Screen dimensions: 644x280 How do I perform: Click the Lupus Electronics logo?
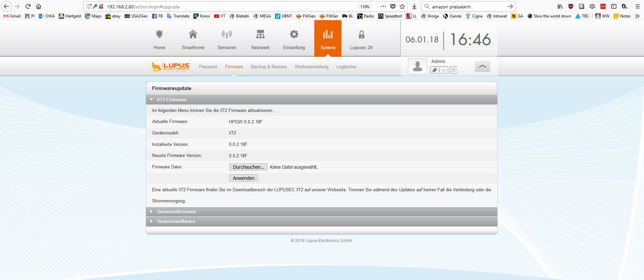[170, 67]
